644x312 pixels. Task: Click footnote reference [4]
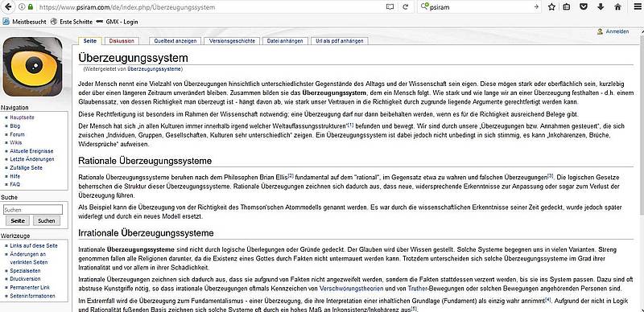(547, 299)
